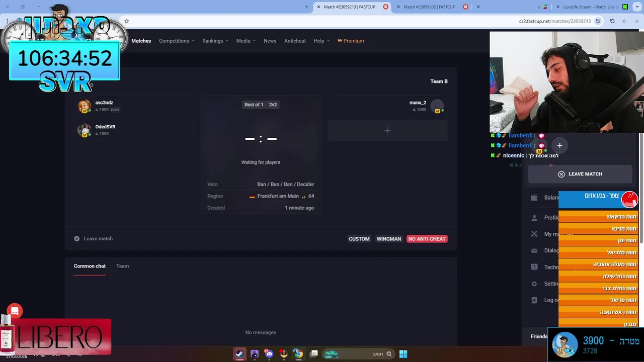Click the 2v2 badge
This screenshot has height=362, width=644.
click(273, 105)
